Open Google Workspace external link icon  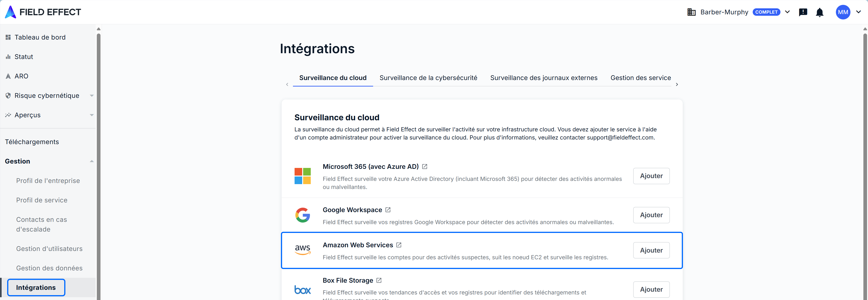pos(388,210)
